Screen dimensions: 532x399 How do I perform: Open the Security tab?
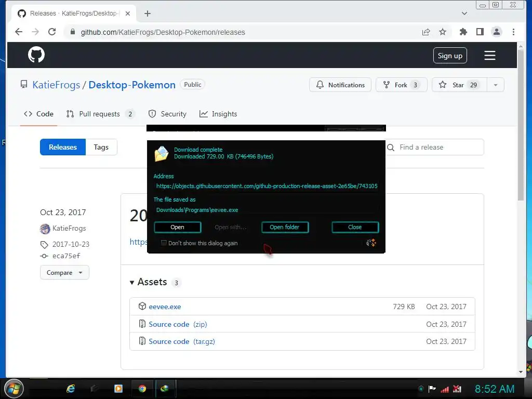168,114
